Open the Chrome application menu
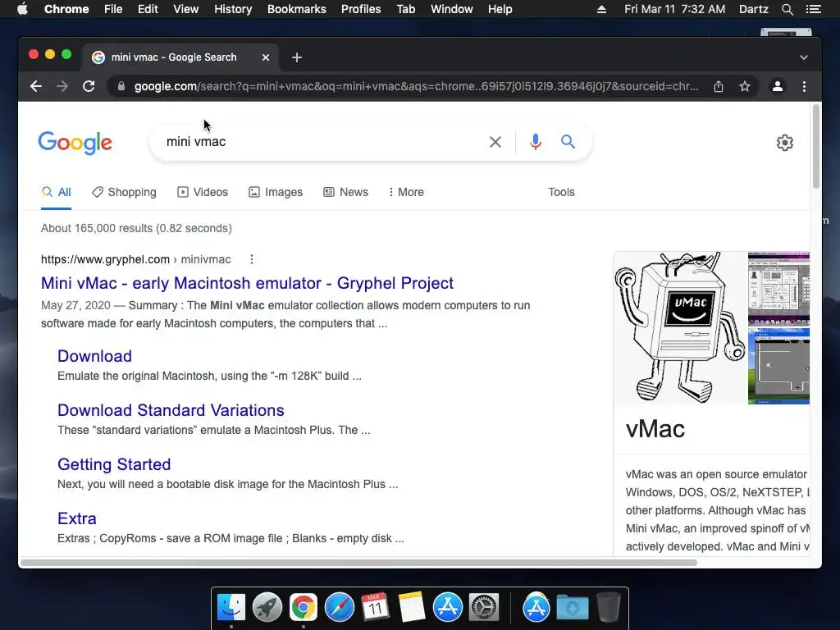Screen dimensions: 840x630 66,9
